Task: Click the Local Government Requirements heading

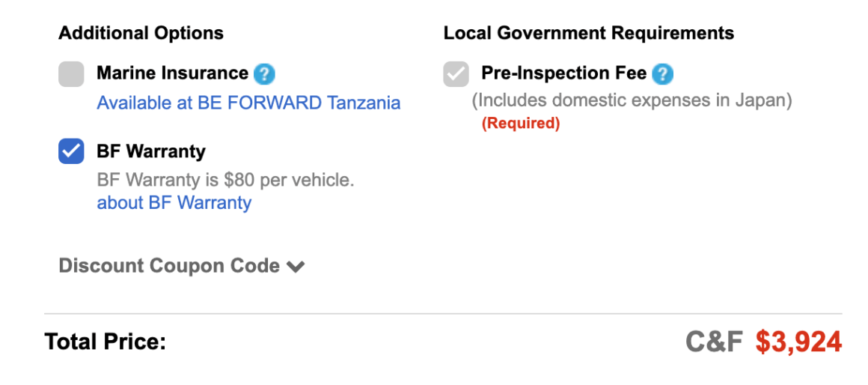Action: [588, 34]
